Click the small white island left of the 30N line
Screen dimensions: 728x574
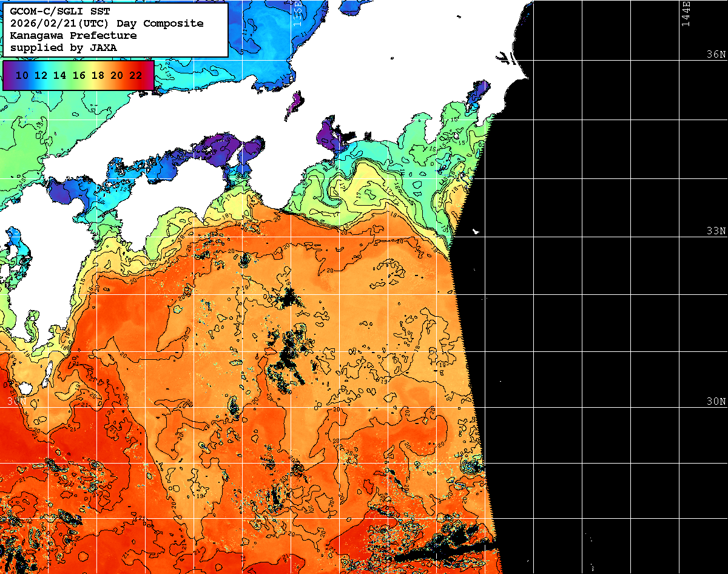(25, 388)
